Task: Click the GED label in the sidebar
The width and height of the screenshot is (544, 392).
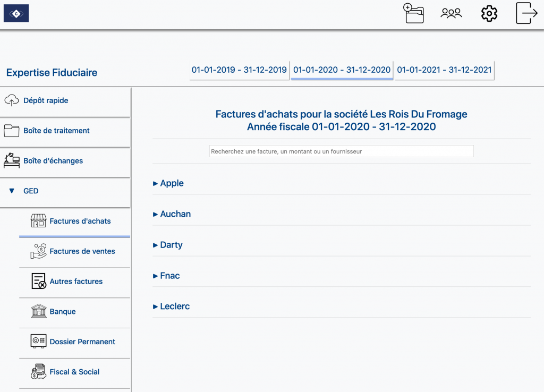Action: pos(31,191)
